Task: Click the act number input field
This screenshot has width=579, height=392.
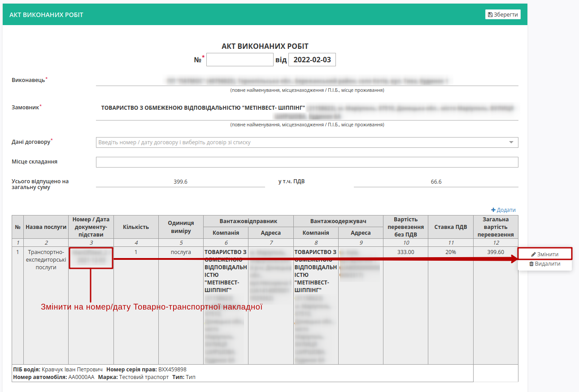Action: tap(240, 60)
